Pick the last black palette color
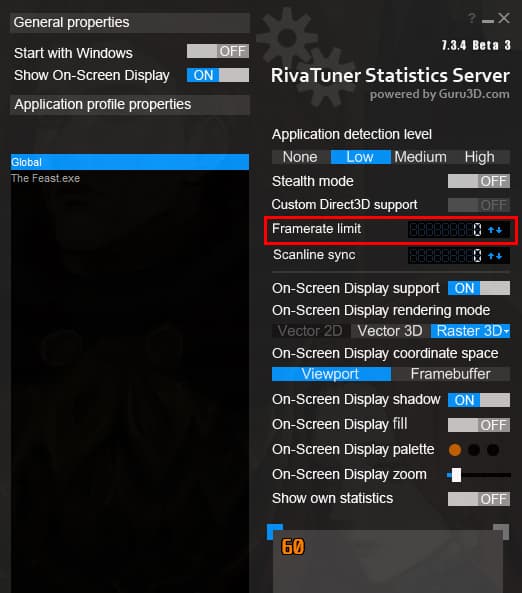The width and height of the screenshot is (522, 593). (493, 450)
